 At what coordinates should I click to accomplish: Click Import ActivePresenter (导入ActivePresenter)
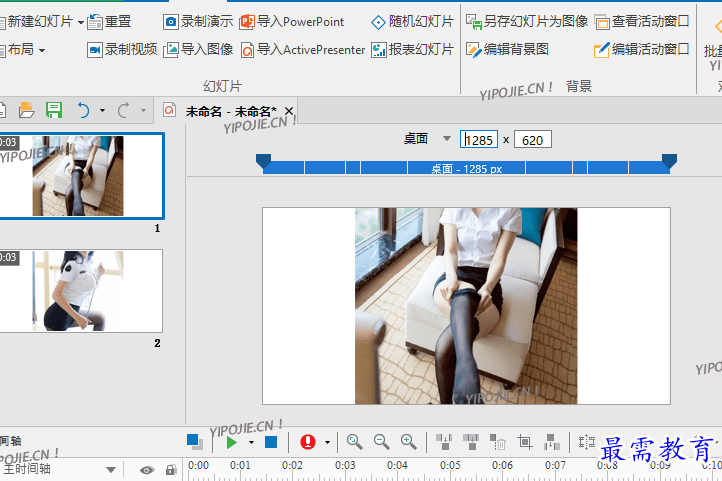click(303, 49)
